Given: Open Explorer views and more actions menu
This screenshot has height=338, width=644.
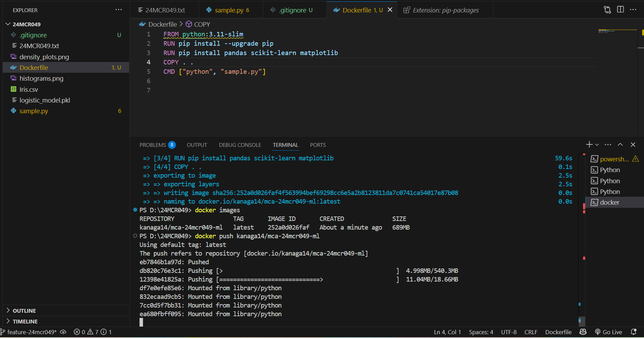Looking at the screenshot, I should [x=118, y=10].
